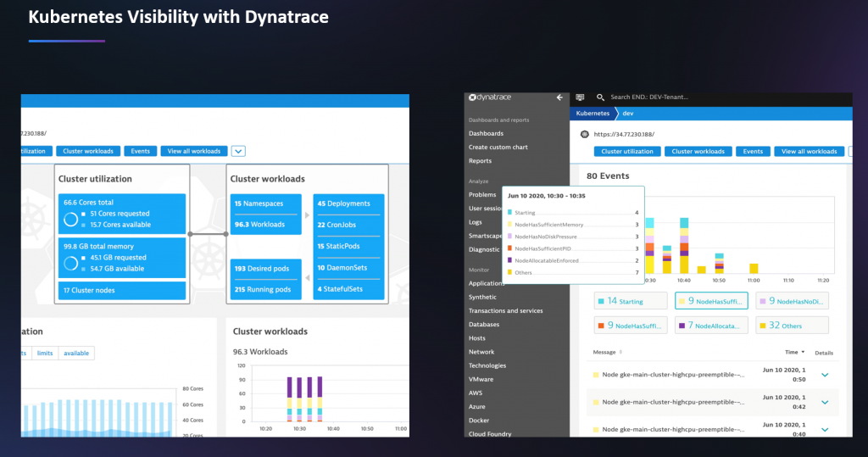Collapse sidebar with the back arrow icon
Viewport: 868px width, 457px height.
[x=559, y=98]
